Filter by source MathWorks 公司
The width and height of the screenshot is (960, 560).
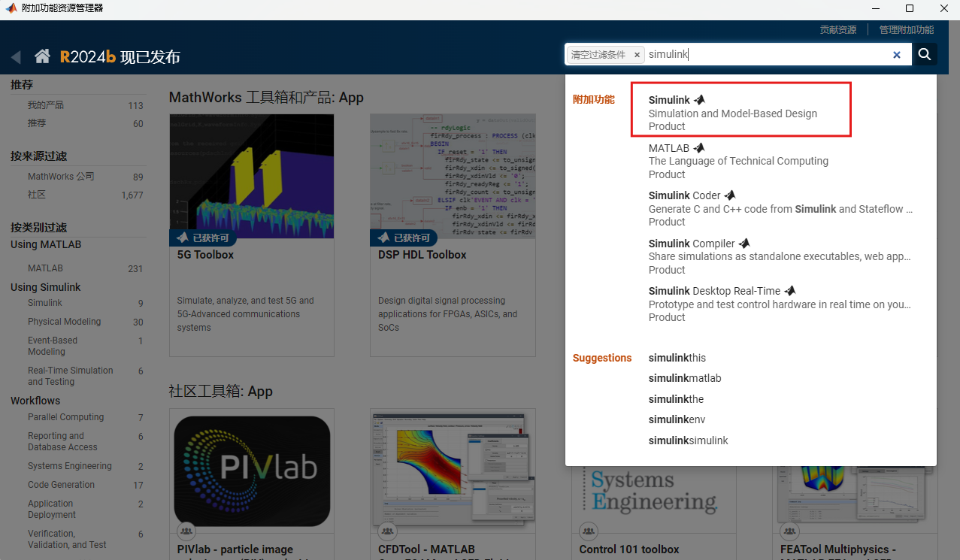(61, 177)
